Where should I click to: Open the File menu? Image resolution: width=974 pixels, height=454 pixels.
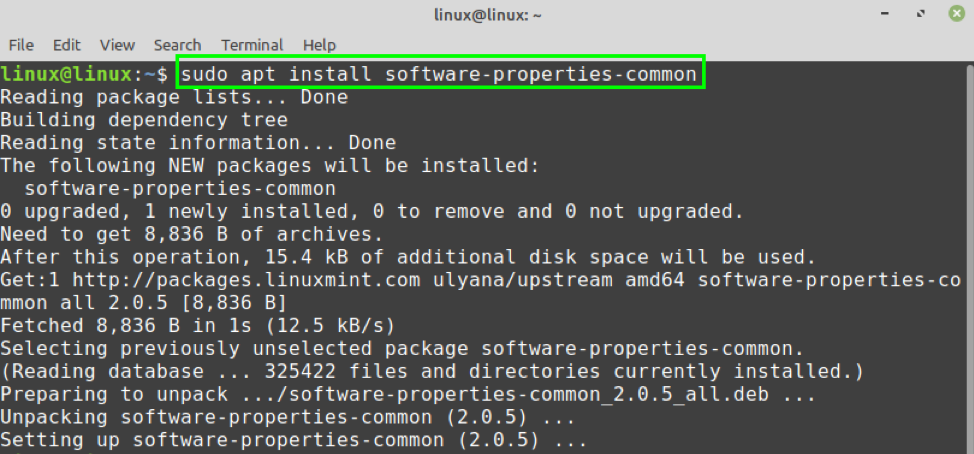[21, 45]
